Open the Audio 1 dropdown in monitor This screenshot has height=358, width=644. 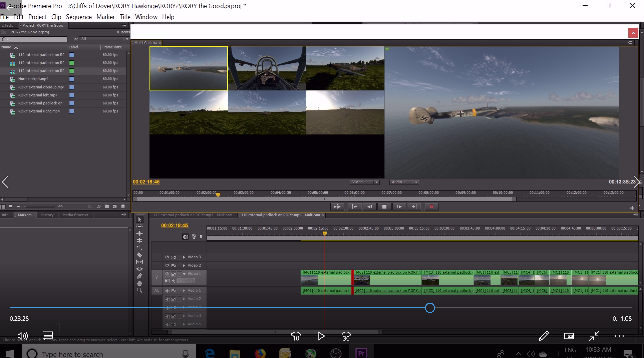click(x=404, y=182)
